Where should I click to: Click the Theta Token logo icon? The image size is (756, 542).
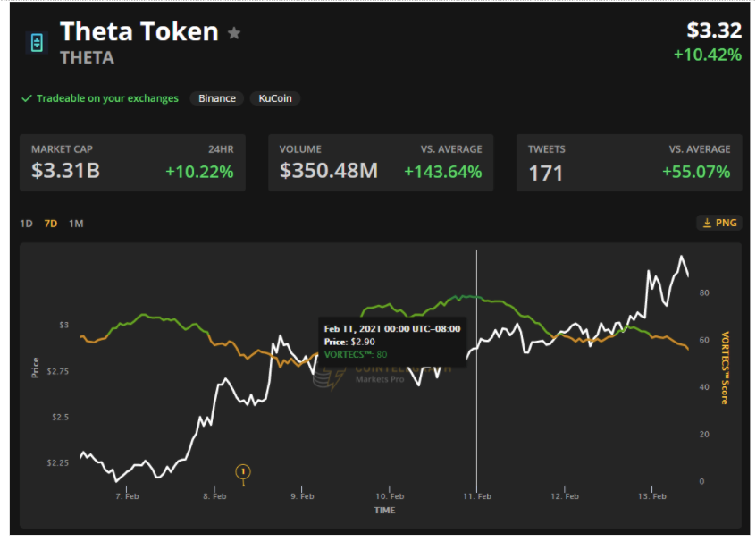37,43
